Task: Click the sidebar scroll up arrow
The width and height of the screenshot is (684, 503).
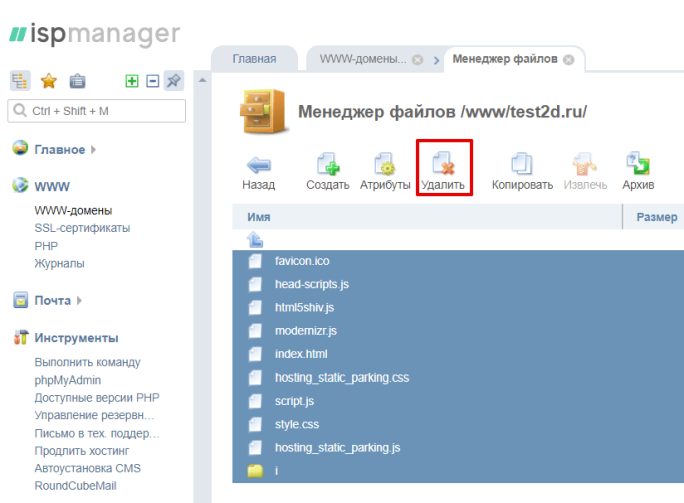Action: tap(202, 80)
